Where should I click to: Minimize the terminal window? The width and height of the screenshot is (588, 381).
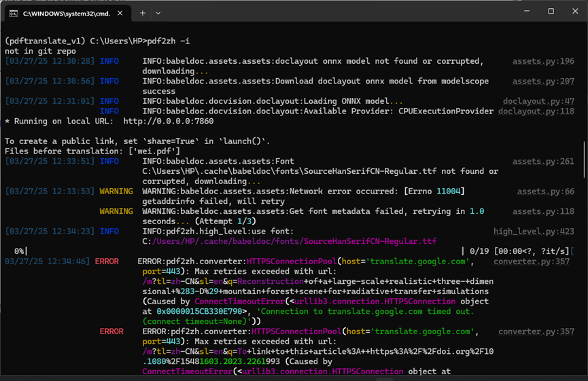tap(527, 12)
